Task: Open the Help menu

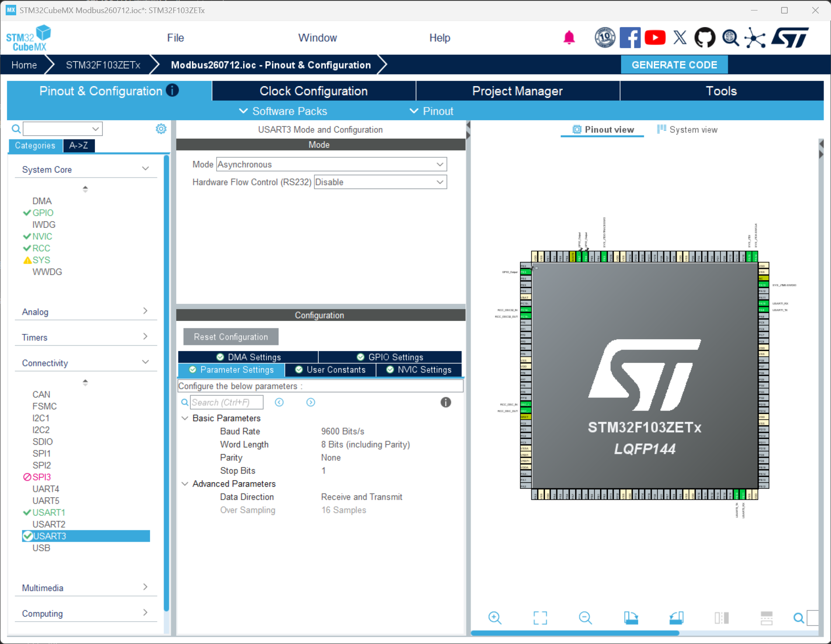Action: [440, 38]
